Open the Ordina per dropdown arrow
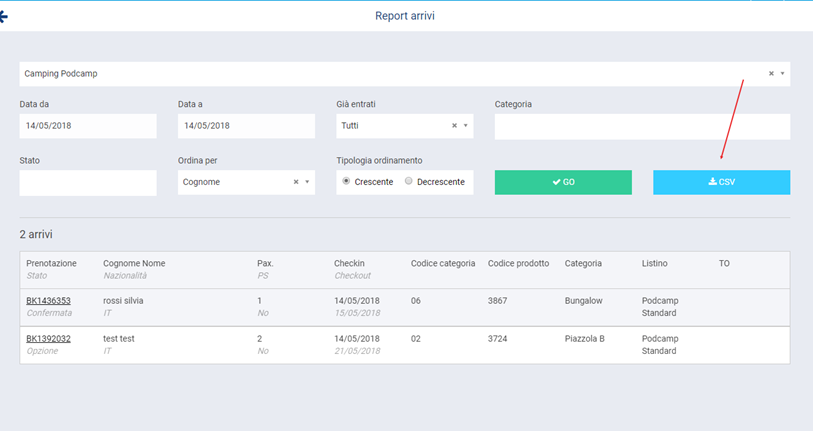813x431 pixels. click(x=307, y=182)
